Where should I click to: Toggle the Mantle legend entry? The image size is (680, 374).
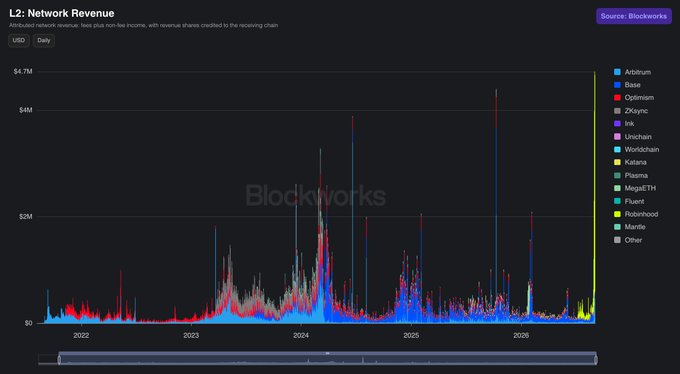tap(630, 227)
